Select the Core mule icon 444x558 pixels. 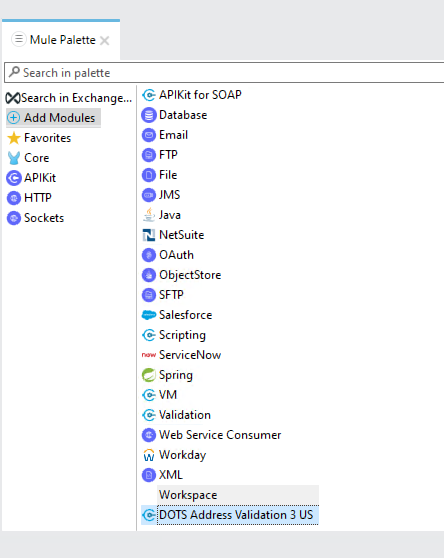click(14, 158)
